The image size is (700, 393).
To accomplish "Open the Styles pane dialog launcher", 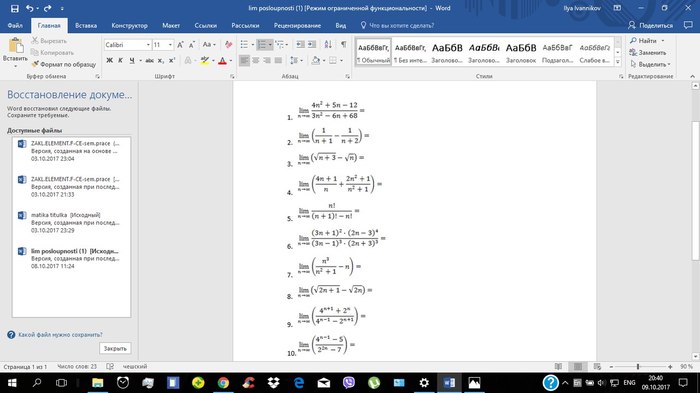I will [x=621, y=77].
